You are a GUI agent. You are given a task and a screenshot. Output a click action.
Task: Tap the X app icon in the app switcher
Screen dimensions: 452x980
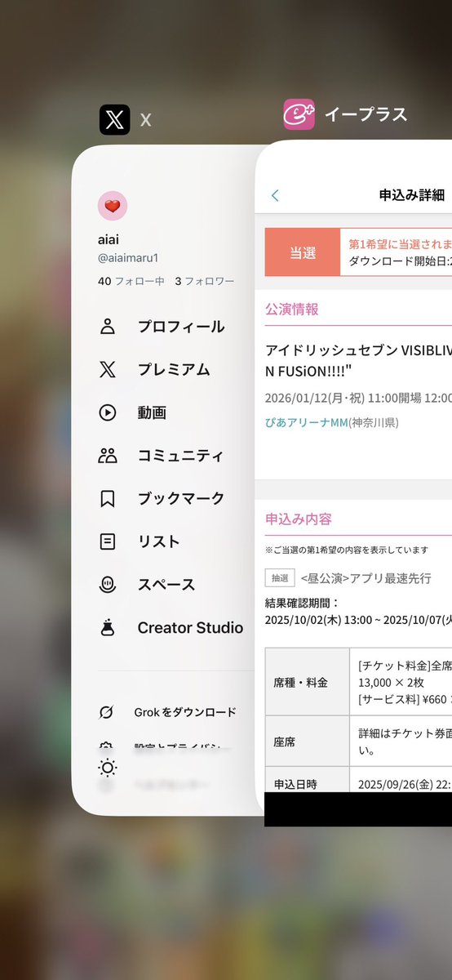coord(114,119)
